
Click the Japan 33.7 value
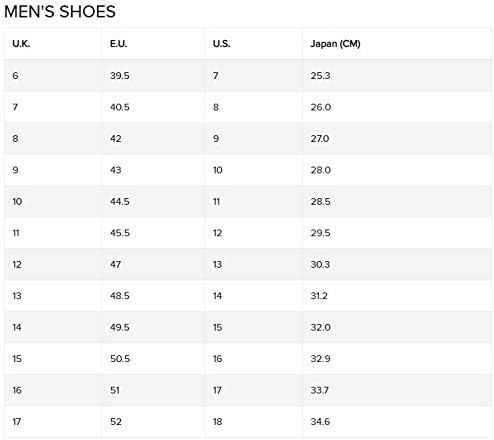[x=320, y=390]
